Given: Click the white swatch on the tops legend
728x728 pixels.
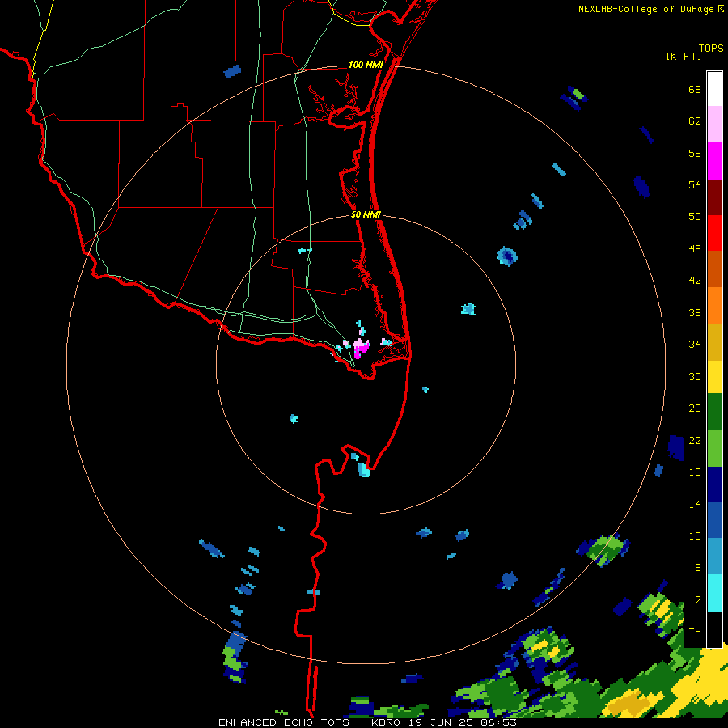Looking at the screenshot, I should (x=714, y=89).
